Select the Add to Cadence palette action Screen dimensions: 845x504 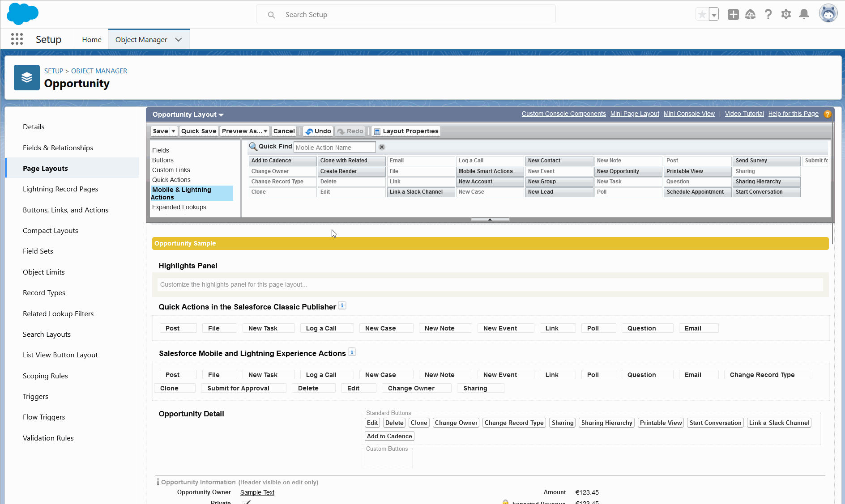point(282,161)
